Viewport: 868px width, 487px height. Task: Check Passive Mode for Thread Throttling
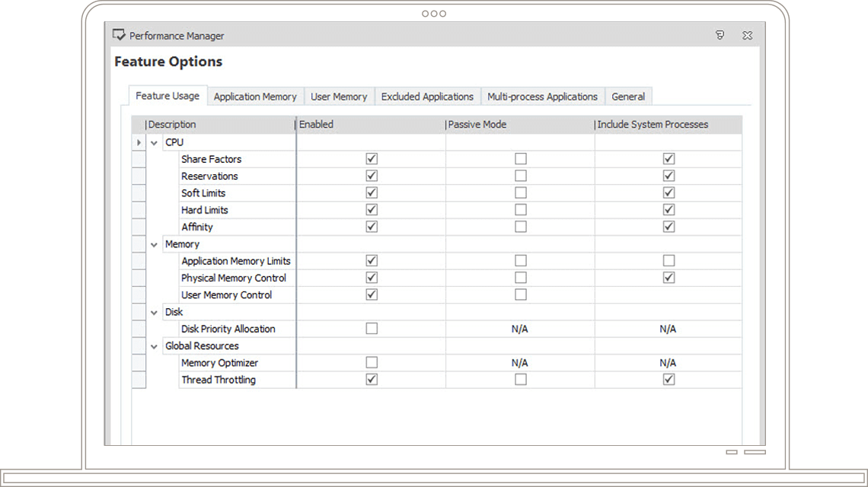tap(520, 380)
